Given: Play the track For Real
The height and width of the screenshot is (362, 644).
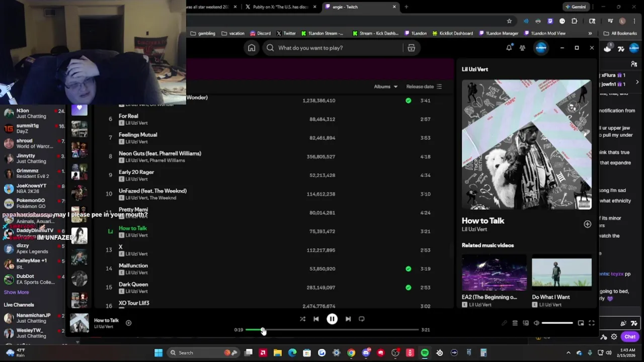Looking at the screenshot, I should (x=128, y=116).
